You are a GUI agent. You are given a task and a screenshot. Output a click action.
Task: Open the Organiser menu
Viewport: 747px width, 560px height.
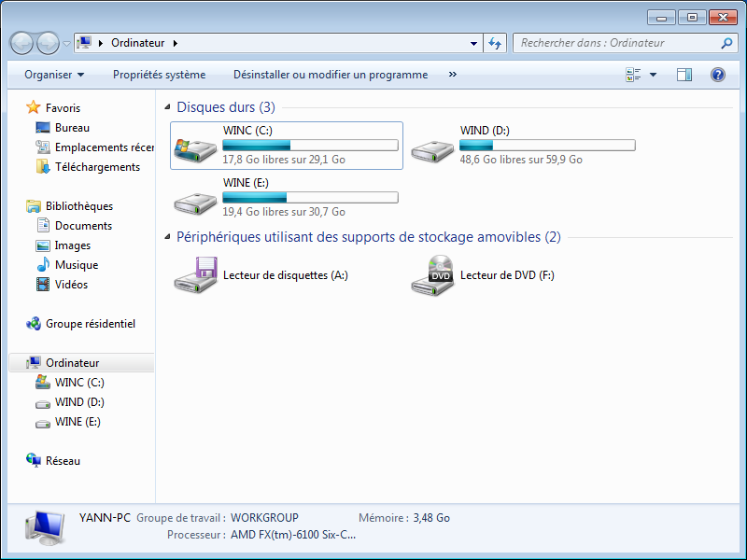coord(54,75)
